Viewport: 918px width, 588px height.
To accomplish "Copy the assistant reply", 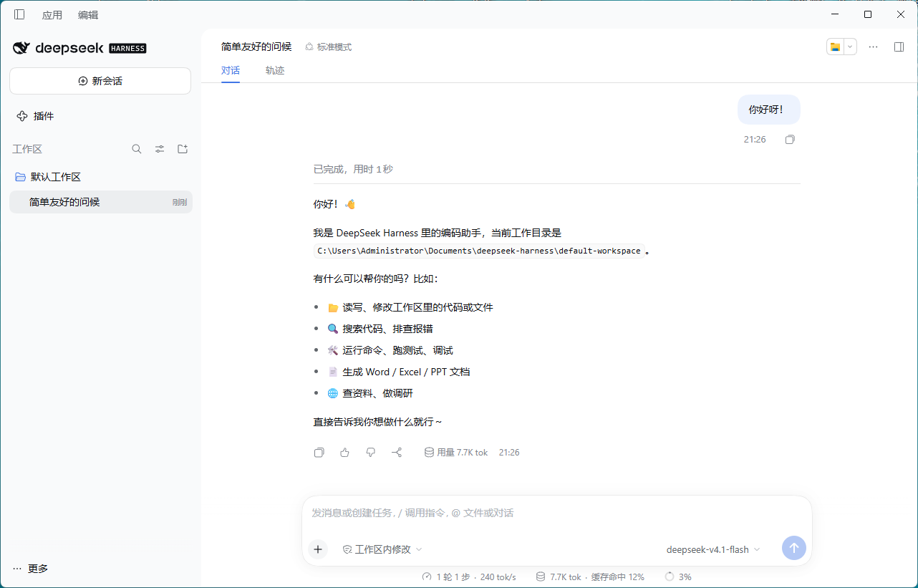I will 319,453.
